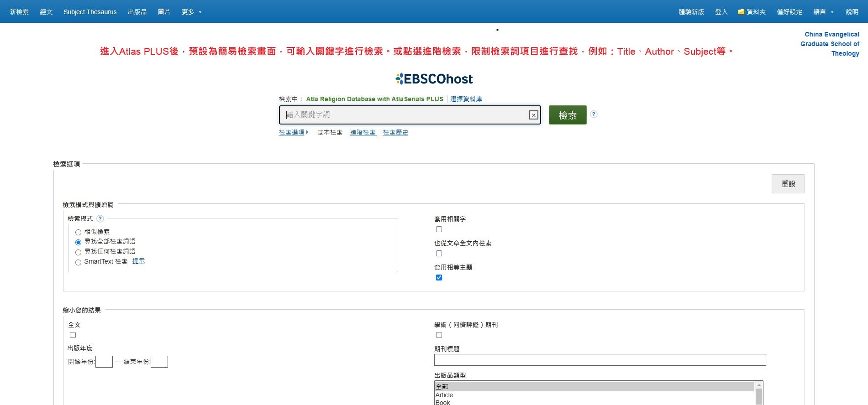This screenshot has height=405, width=868.
Task: Click the 重設 reset button
Action: tap(788, 184)
